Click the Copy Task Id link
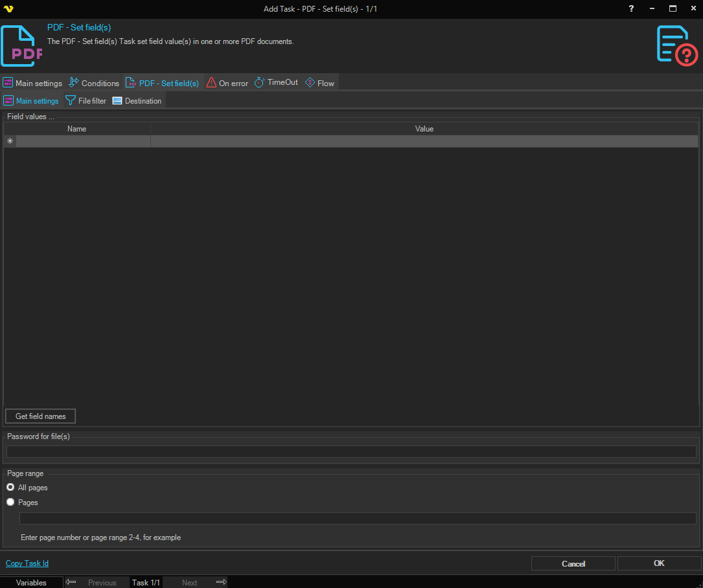Image resolution: width=703 pixels, height=588 pixels. coord(27,563)
